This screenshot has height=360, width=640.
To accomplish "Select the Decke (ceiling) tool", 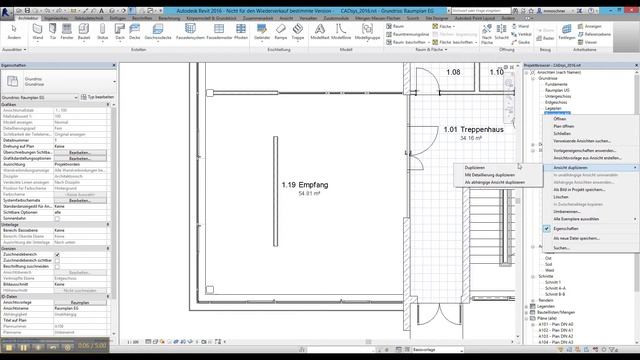I will [134, 31].
